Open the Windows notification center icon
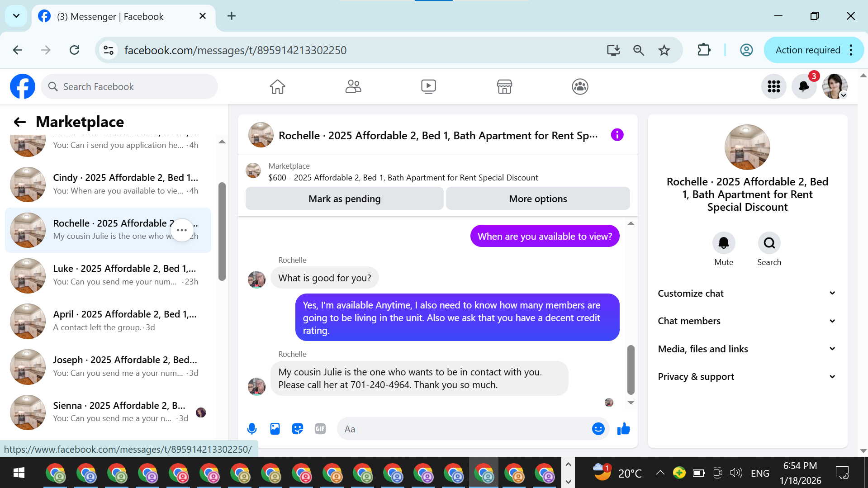The height and width of the screenshot is (488, 868). coord(842,473)
